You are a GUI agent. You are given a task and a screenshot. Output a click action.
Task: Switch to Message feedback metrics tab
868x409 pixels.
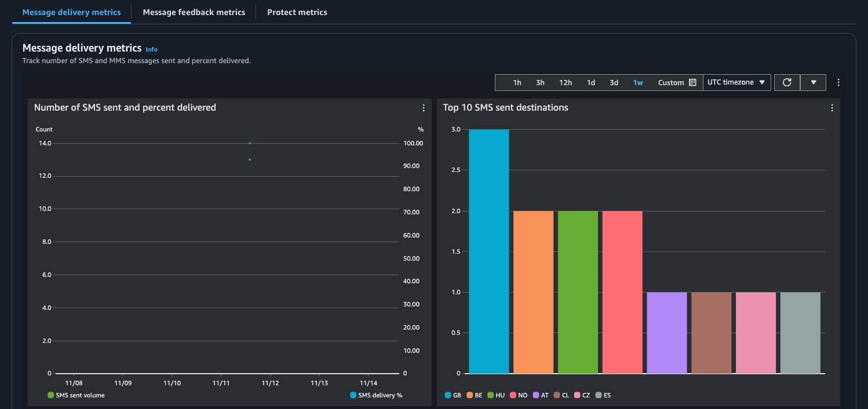(x=194, y=12)
